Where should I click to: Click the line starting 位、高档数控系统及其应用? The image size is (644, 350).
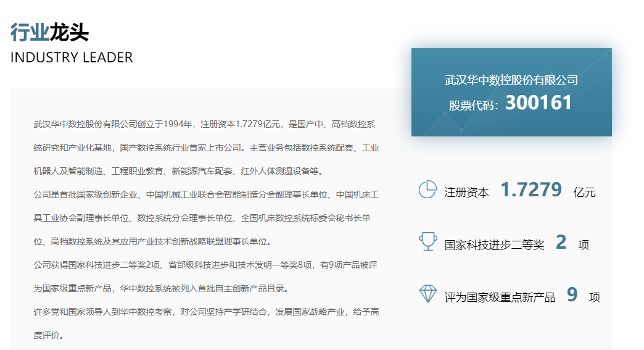pyautogui.click(x=154, y=241)
